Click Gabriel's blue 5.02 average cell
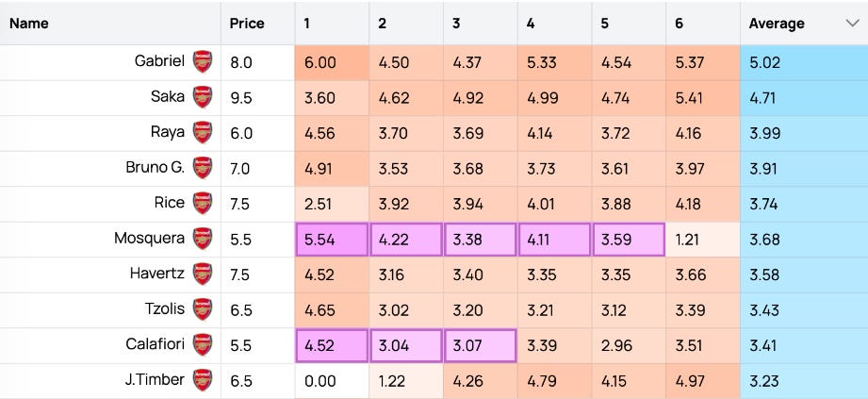 (804, 62)
